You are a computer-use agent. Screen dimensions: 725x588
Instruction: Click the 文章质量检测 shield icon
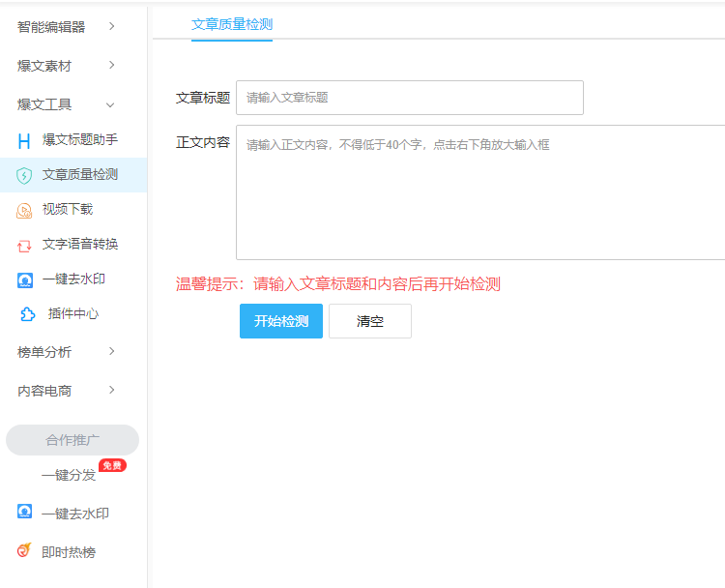coord(24,175)
